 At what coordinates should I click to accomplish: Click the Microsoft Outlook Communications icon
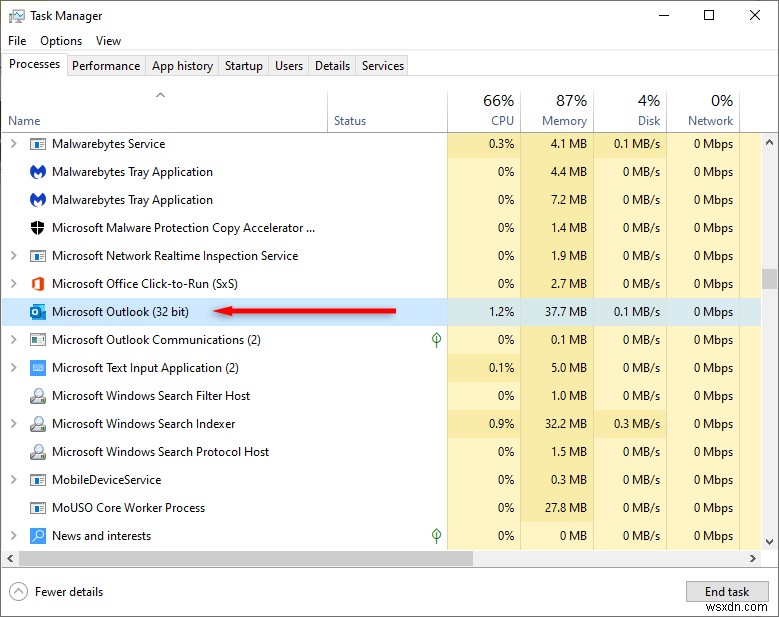38,340
